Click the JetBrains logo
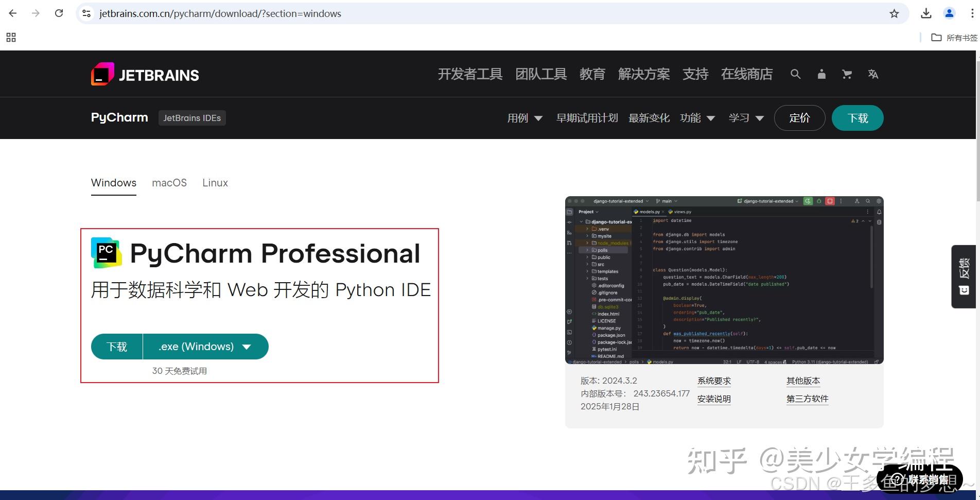980x500 pixels. 145,74
